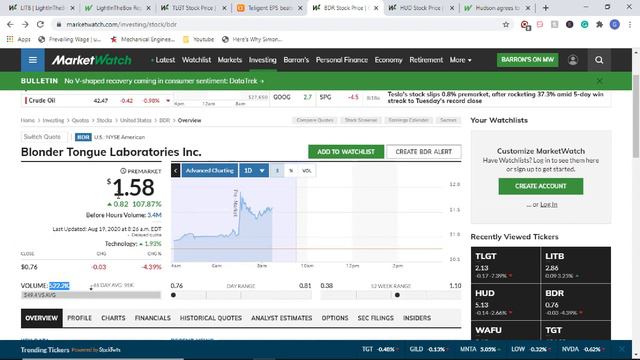Click the day range marker dot

click(x=173, y=295)
